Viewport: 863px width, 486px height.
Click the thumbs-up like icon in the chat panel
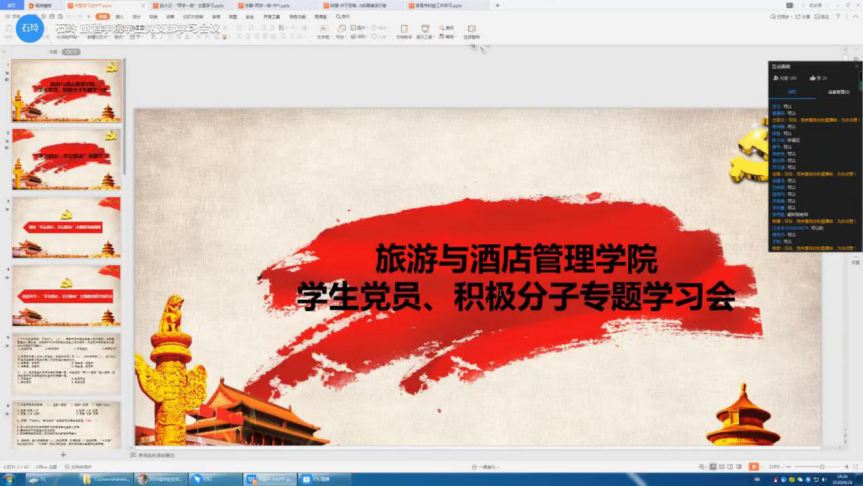tap(813, 77)
